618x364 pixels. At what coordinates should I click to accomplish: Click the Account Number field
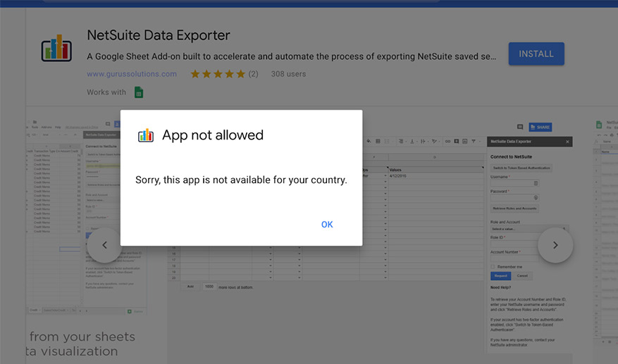pyautogui.click(x=514, y=258)
